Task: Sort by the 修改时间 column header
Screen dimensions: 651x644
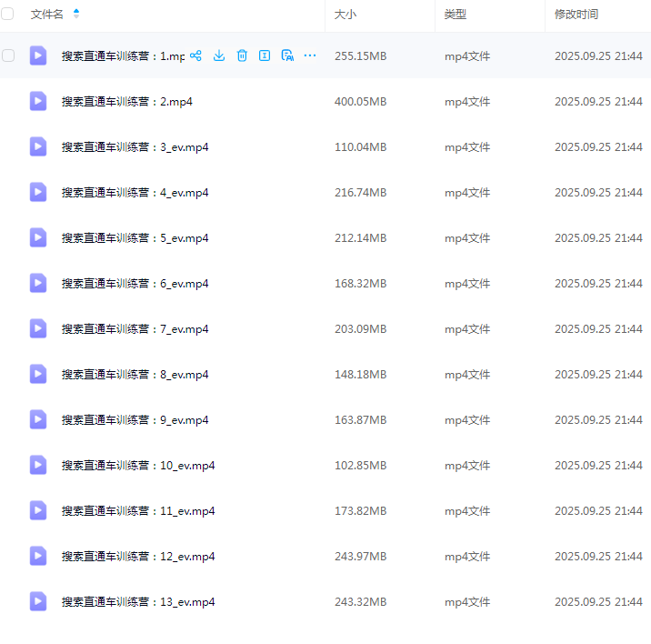Action: (x=576, y=15)
